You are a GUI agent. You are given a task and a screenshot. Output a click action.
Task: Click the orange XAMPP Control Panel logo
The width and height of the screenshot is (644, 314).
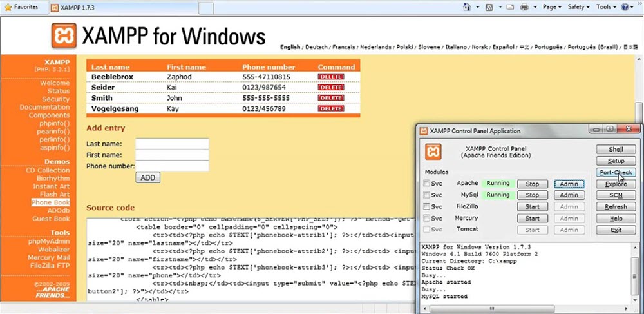click(433, 152)
